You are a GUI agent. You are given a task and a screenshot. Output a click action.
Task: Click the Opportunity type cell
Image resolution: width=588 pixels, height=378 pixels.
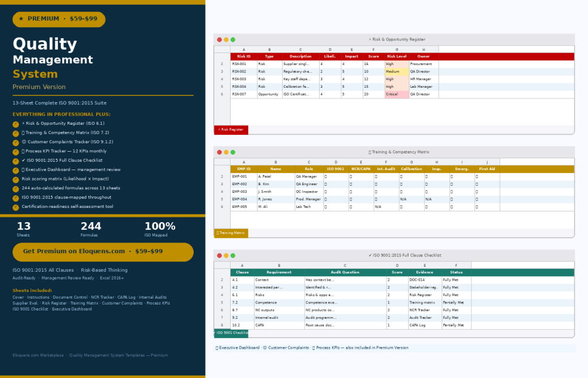(x=269, y=94)
